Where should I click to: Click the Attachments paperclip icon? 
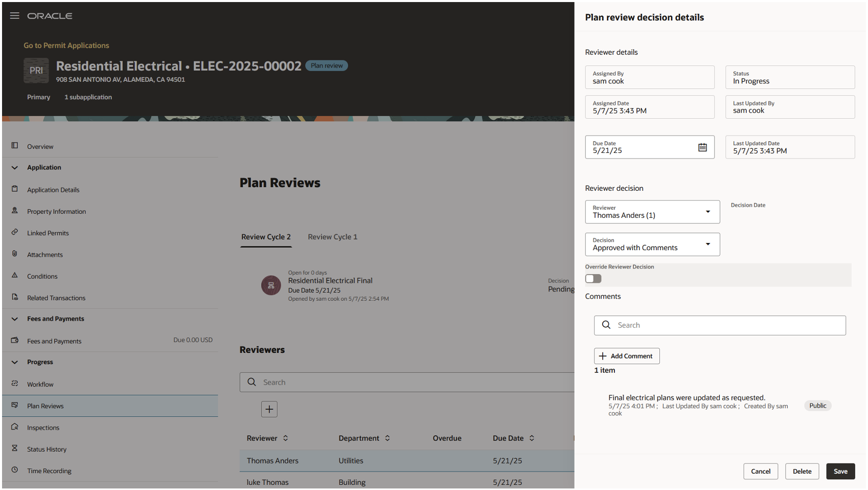[15, 254]
